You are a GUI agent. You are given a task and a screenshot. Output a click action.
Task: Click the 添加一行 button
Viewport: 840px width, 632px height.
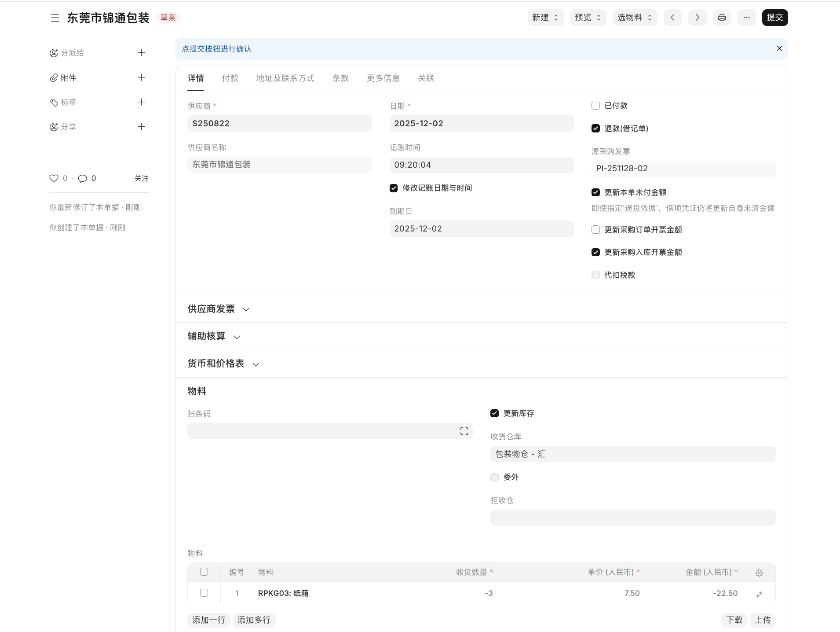click(208, 620)
